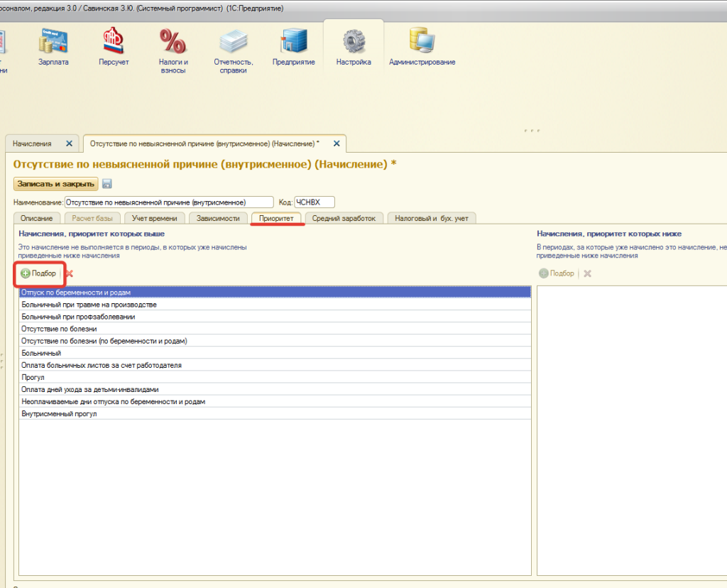Viewport: 727px width, 588px height.
Task: Open the Расчет базы tab
Action: (92, 219)
